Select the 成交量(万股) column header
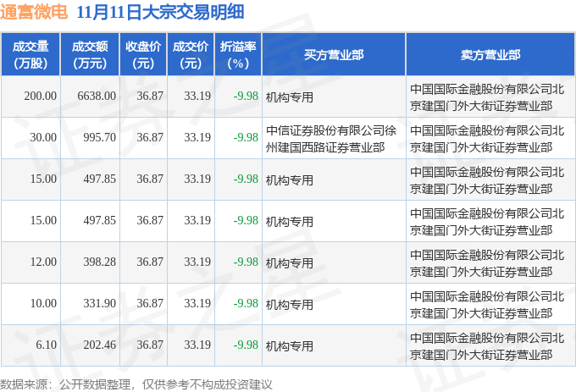Image resolution: width=576 pixels, height=392 pixels. pos(30,54)
